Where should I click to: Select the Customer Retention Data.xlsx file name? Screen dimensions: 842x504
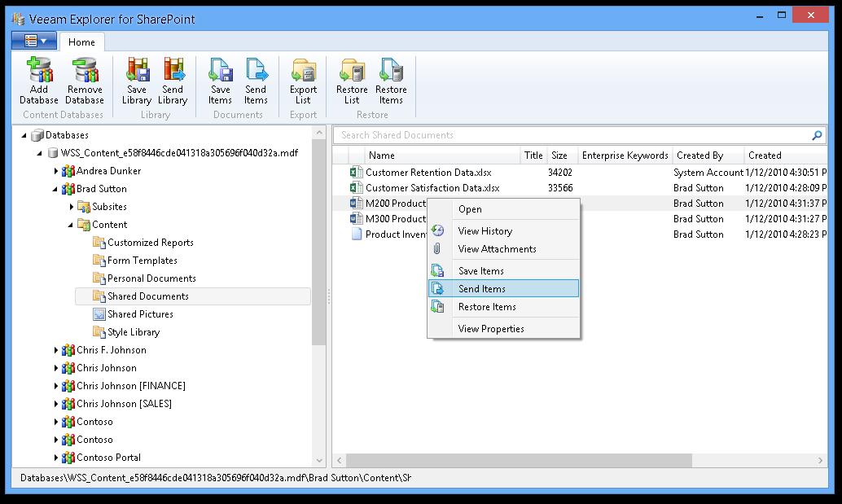click(428, 173)
